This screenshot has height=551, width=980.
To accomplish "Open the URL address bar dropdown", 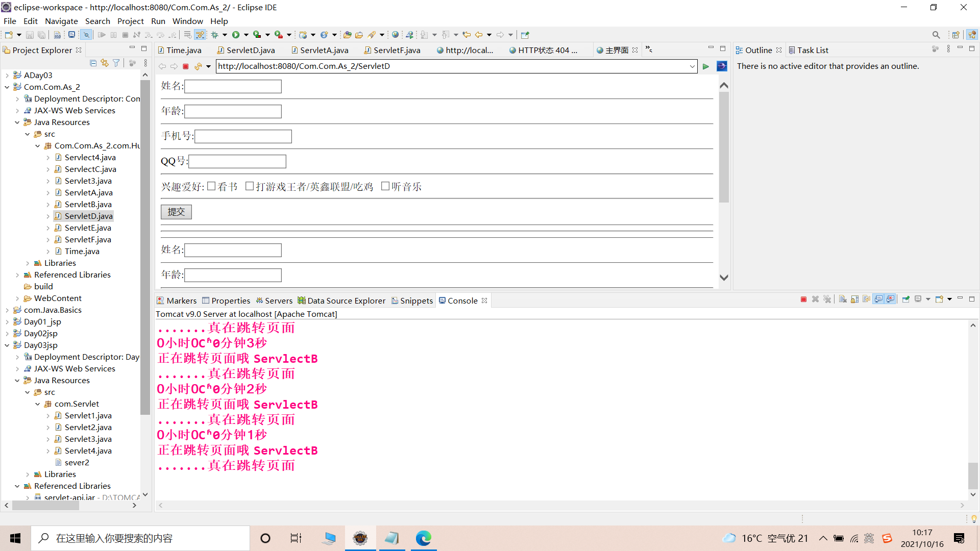I will (x=692, y=66).
